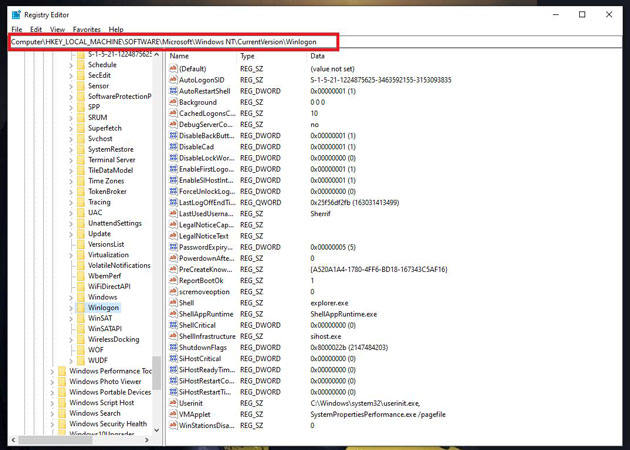Click the Sherrif data cell
630x450 pixels.
coord(320,214)
